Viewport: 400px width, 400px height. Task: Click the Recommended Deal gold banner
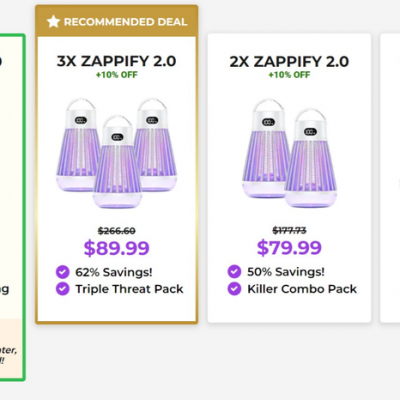coord(117,21)
